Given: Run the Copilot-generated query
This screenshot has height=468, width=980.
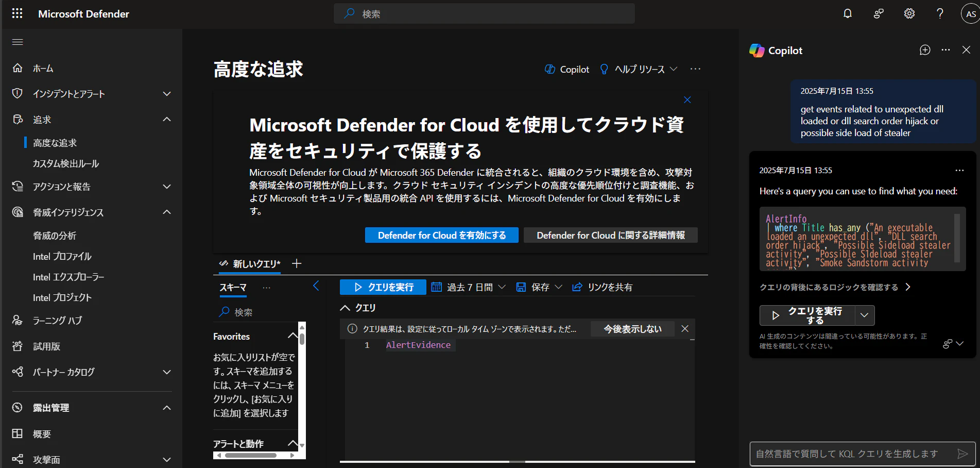Looking at the screenshot, I should (x=807, y=315).
